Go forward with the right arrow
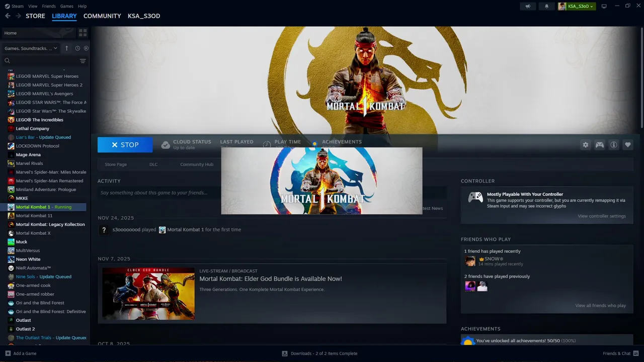644x362 pixels. (18, 16)
